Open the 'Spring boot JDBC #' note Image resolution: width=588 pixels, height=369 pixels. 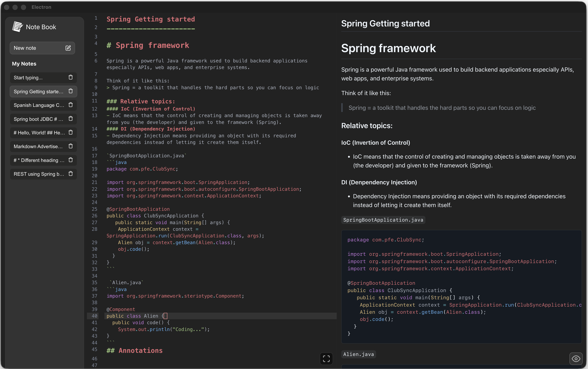[x=43, y=119]
